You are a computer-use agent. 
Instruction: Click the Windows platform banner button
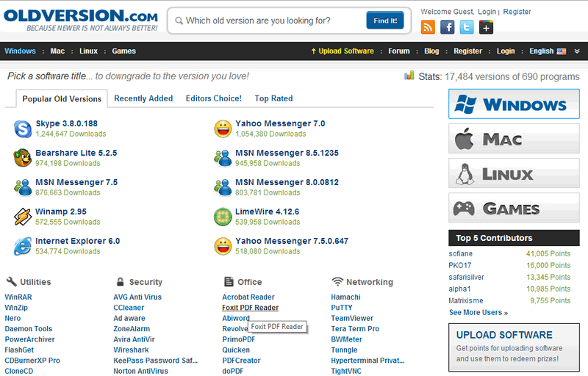pos(514,104)
